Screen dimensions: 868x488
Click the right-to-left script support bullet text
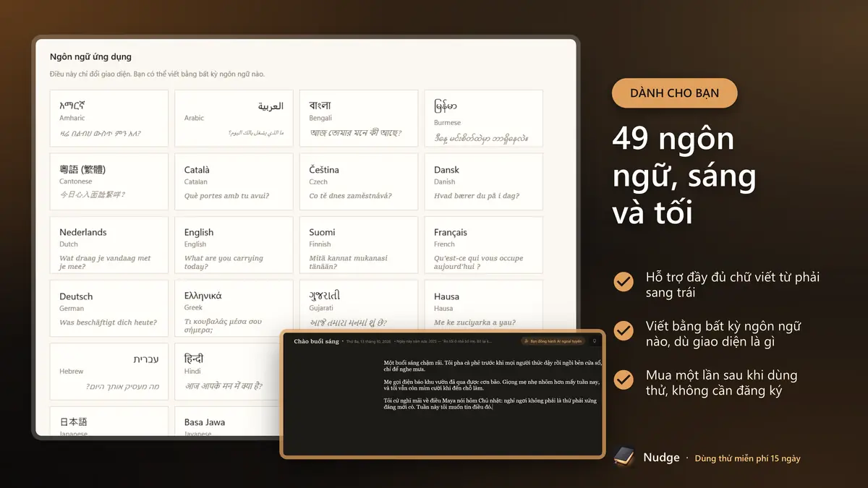tap(732, 285)
